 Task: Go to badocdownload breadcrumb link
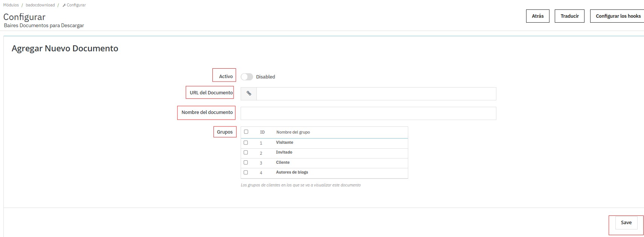pyautogui.click(x=40, y=5)
